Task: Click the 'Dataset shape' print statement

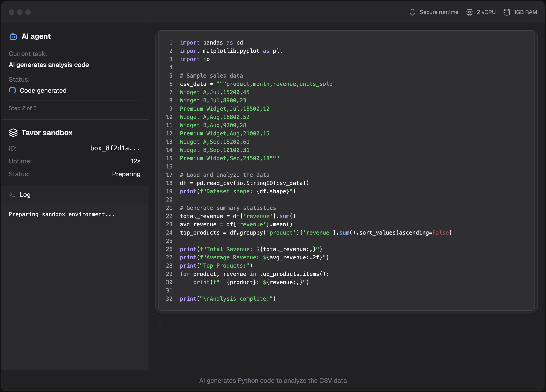Action: click(x=238, y=191)
